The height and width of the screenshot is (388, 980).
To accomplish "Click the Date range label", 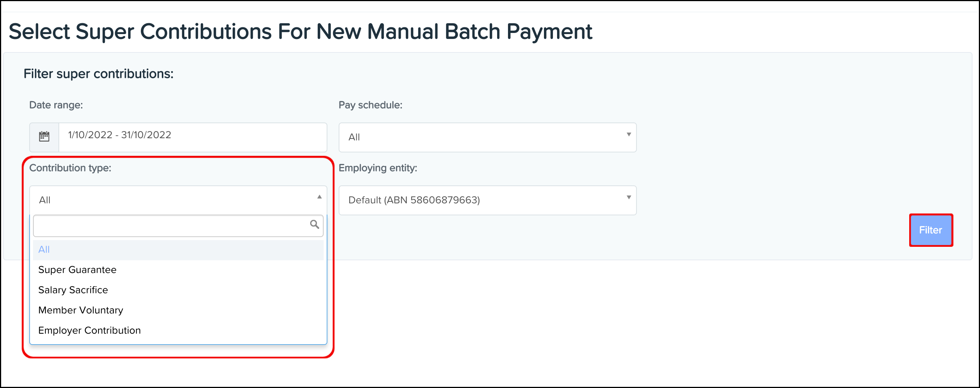I will 56,105.
